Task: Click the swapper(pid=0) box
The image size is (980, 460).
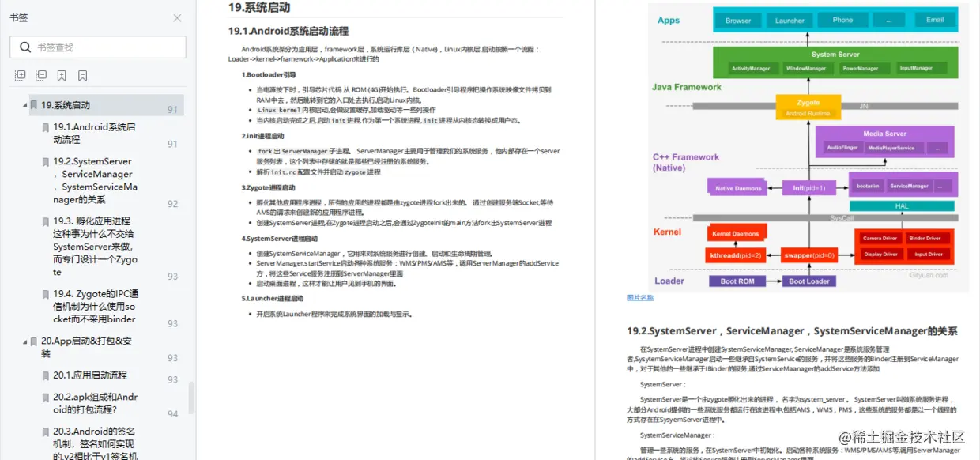Action: coord(808,255)
